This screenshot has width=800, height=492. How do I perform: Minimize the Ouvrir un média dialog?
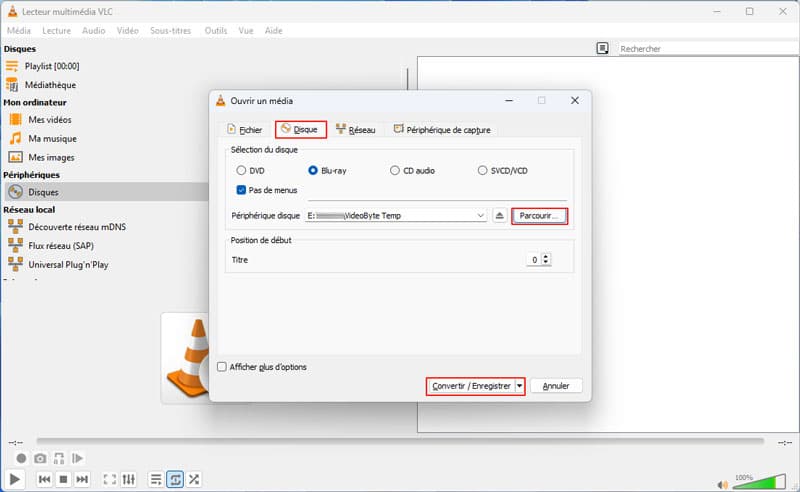[x=509, y=101]
